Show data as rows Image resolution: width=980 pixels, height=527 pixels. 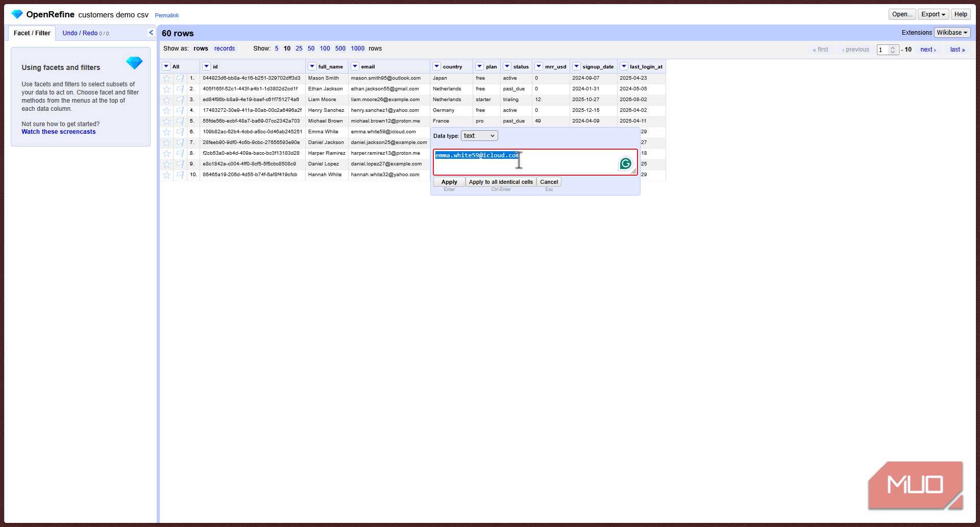coord(201,49)
